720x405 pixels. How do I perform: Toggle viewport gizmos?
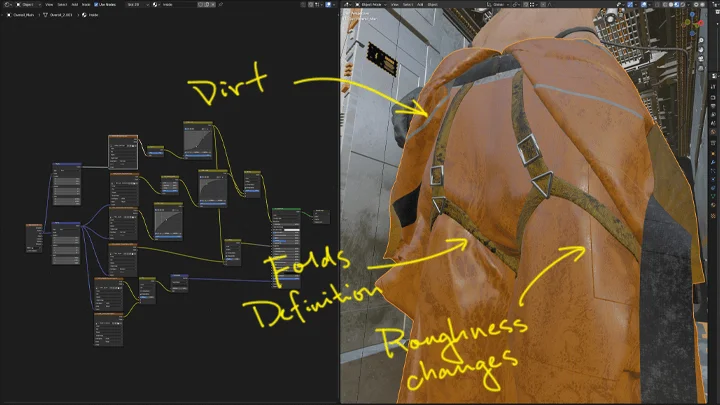pos(630,5)
